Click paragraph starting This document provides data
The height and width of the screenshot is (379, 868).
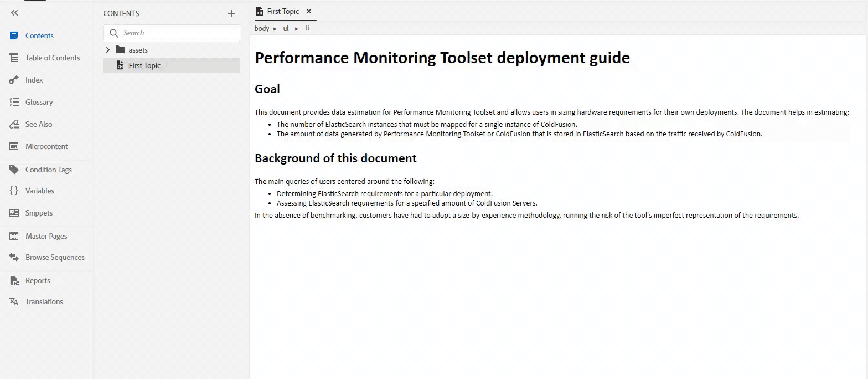pos(552,112)
